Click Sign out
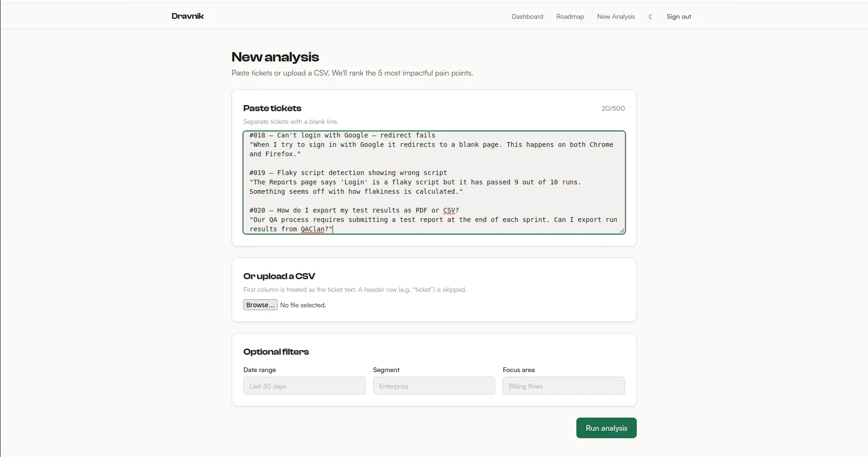868x457 pixels. [x=679, y=16]
